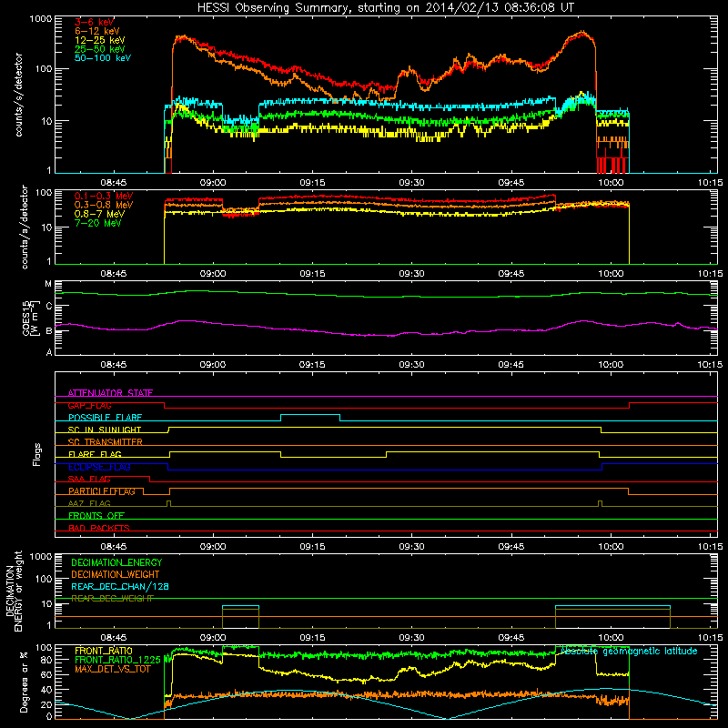The width and height of the screenshot is (728, 728).
Task: Click the raised POSSIBLE_FLARE cyan step
Action: pos(310,415)
